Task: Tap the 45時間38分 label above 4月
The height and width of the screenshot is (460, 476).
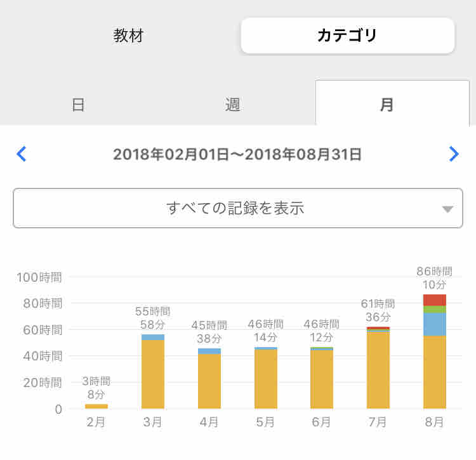Action: coord(209,332)
